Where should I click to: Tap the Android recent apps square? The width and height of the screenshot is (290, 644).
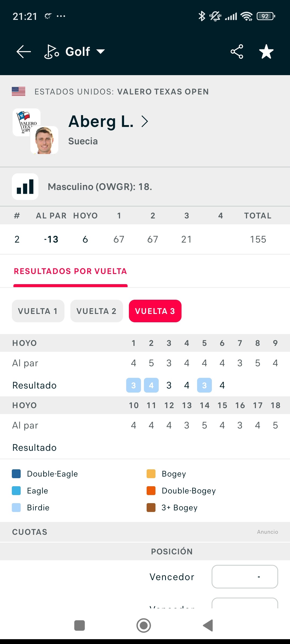coord(79,625)
